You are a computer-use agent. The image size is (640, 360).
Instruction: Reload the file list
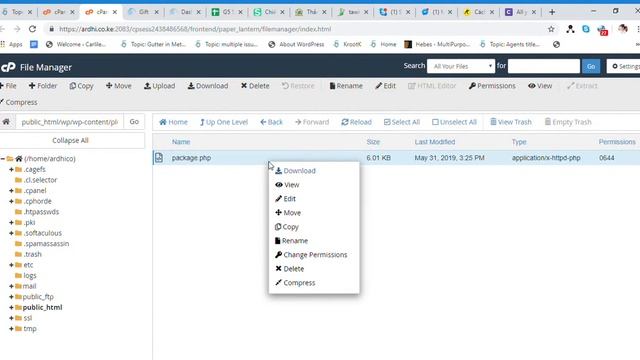pos(356,122)
